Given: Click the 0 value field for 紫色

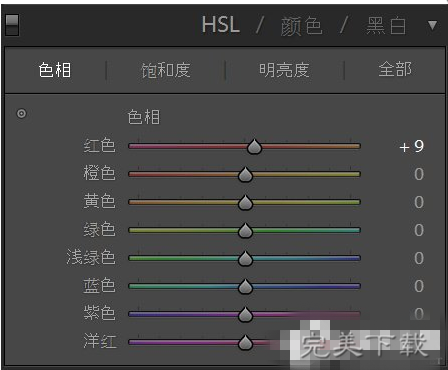Looking at the screenshot, I should pyautogui.click(x=419, y=314).
